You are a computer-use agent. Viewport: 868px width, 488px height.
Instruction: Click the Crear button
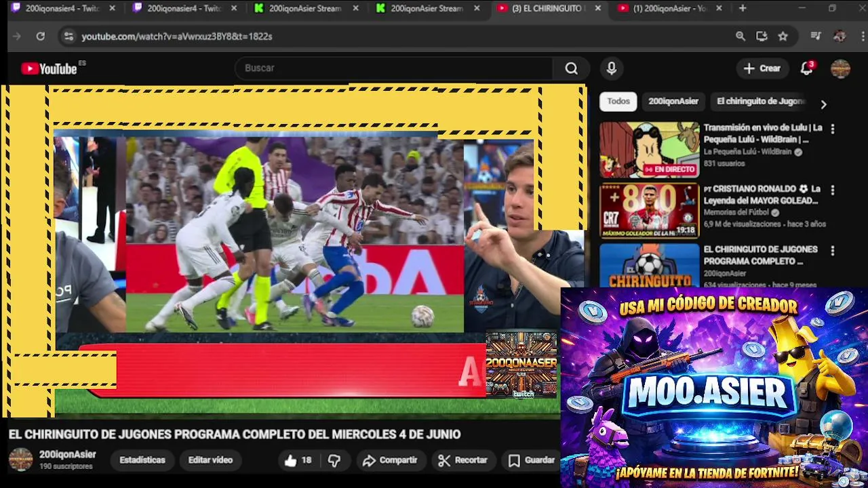click(762, 68)
